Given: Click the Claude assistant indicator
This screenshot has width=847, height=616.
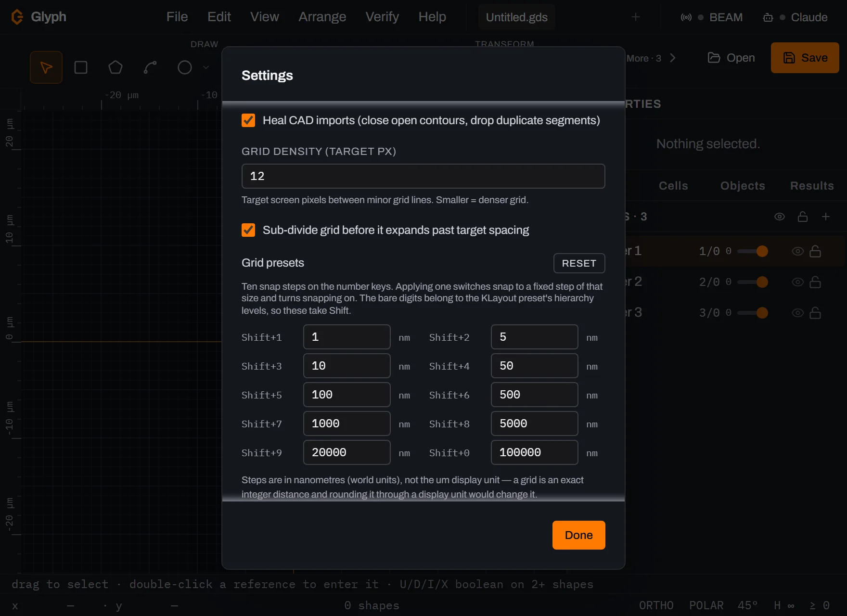Looking at the screenshot, I should [795, 17].
